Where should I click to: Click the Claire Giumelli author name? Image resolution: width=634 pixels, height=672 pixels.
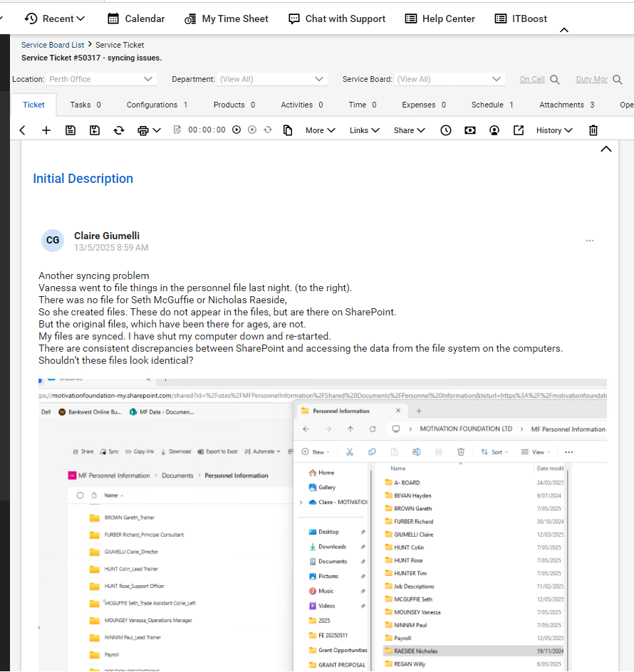[x=107, y=236]
